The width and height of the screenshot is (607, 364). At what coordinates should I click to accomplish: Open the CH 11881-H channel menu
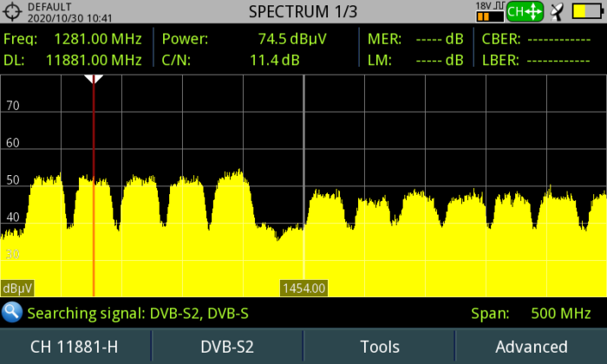75,347
